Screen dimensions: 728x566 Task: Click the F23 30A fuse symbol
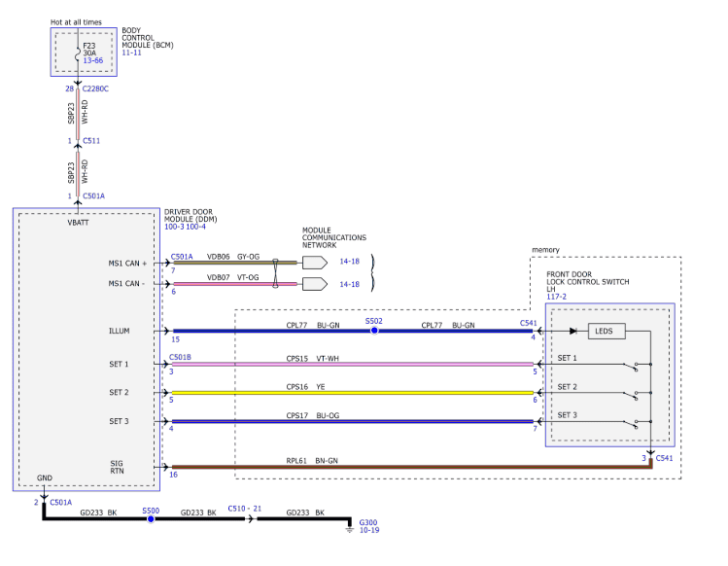tap(78, 51)
